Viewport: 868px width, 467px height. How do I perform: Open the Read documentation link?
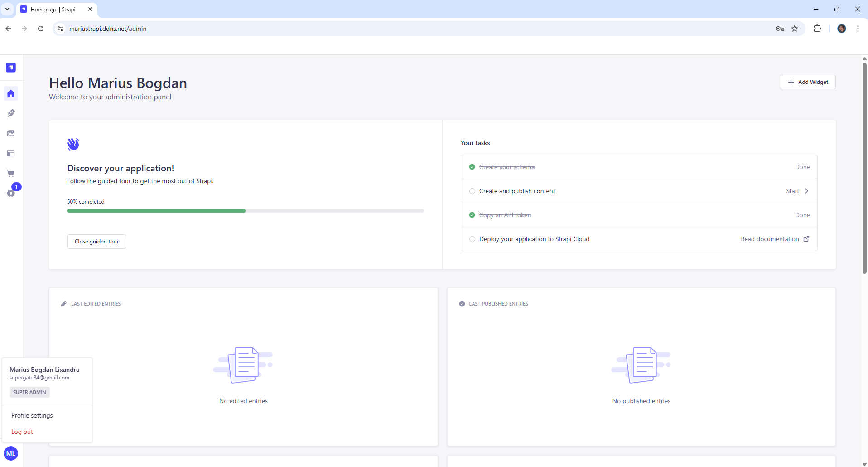[x=770, y=239]
